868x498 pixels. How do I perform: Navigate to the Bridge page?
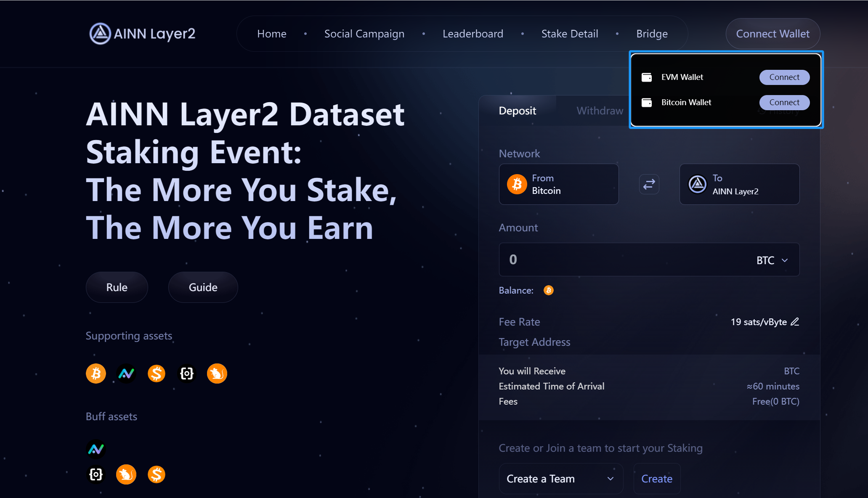(652, 34)
